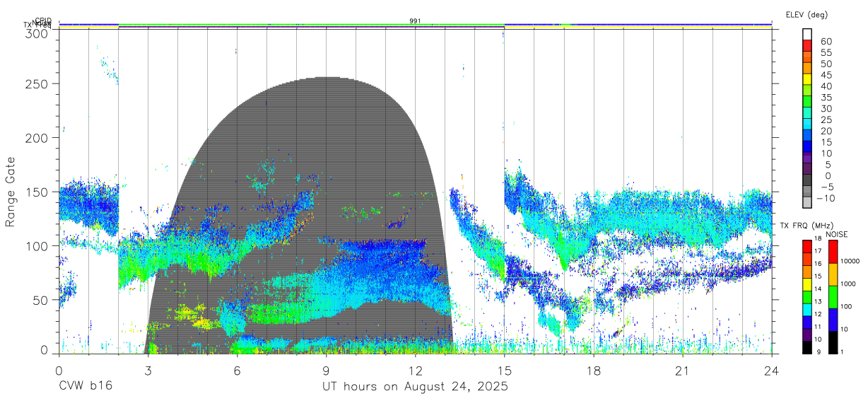This screenshot has height=401, width=868.
Task: Click the 'ELEV (deg)' legend title
Action: [x=807, y=15]
